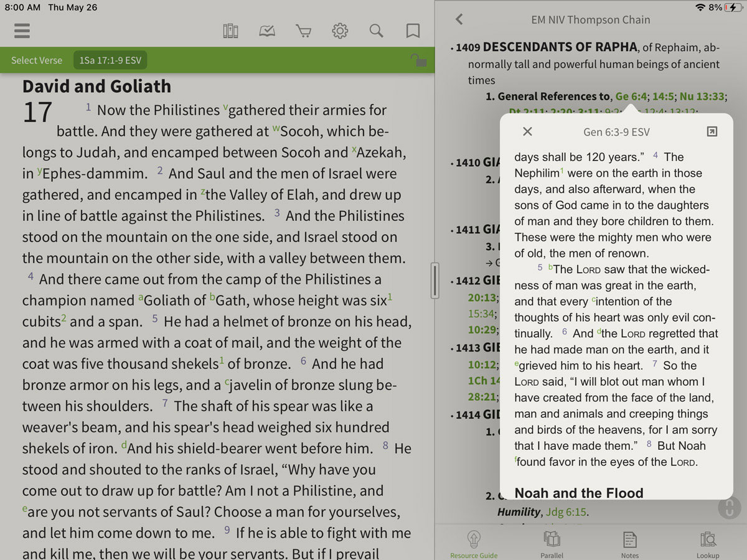Switch to the Parallel tab

(x=552, y=544)
